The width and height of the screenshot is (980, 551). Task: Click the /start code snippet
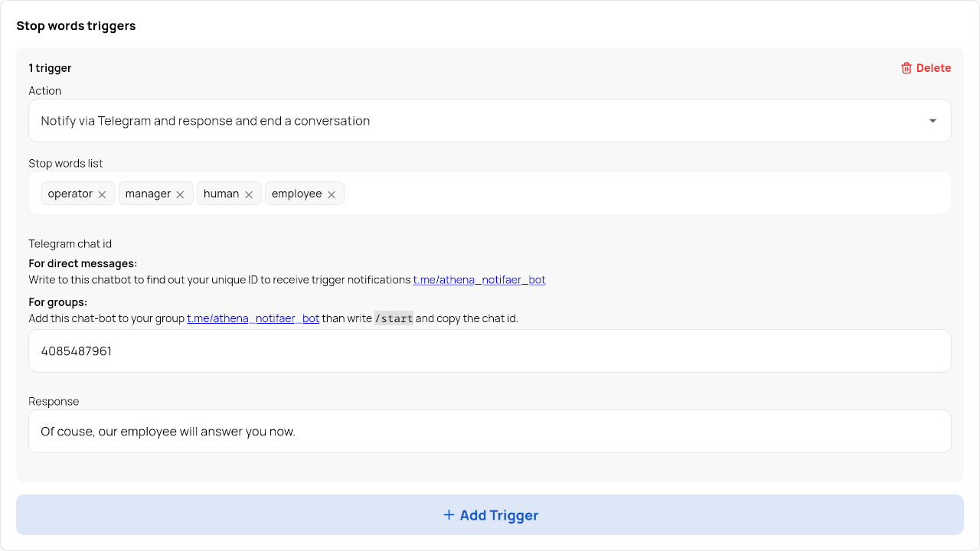[x=394, y=318]
